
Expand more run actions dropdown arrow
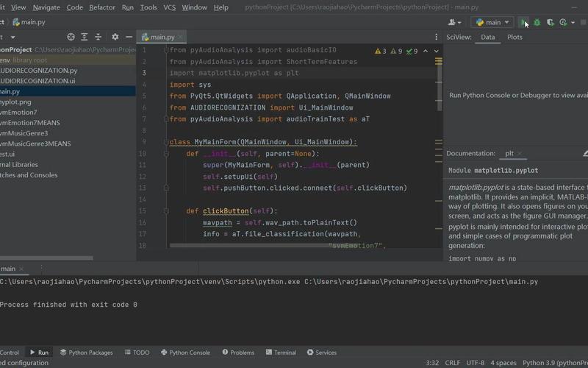(573, 23)
